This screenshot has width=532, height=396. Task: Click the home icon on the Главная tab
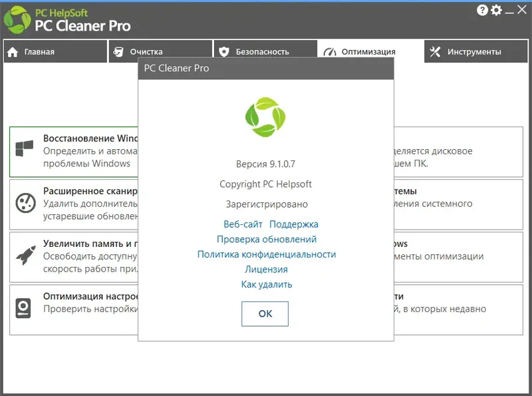[x=13, y=50]
